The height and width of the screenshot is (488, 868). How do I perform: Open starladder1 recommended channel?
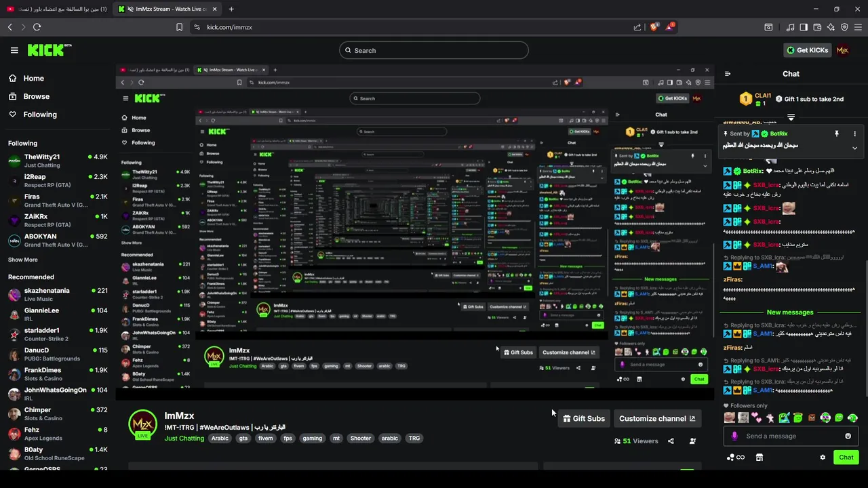coord(58,334)
